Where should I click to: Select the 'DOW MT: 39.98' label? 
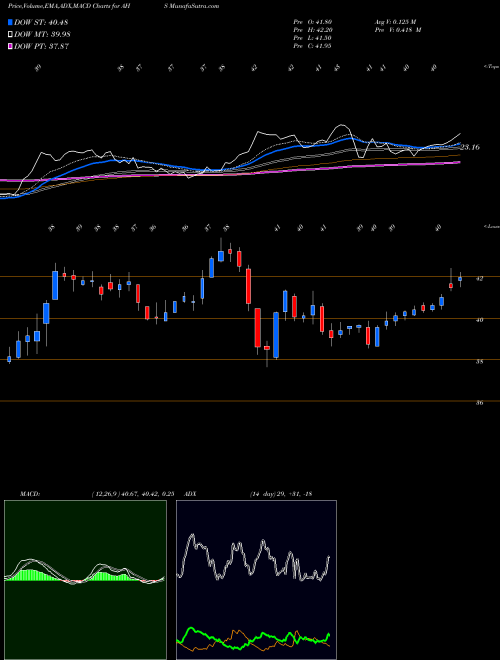coord(42,34)
